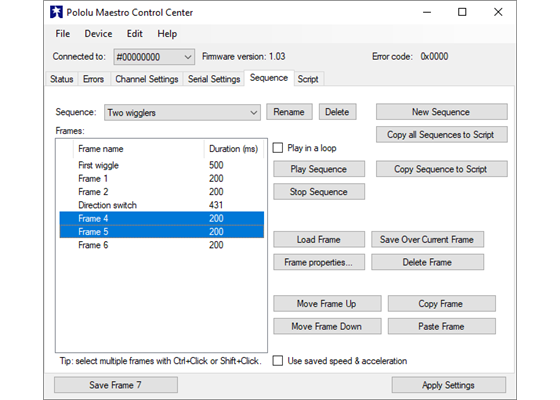Open Frame properties dialog
560x400 pixels.
319,262
